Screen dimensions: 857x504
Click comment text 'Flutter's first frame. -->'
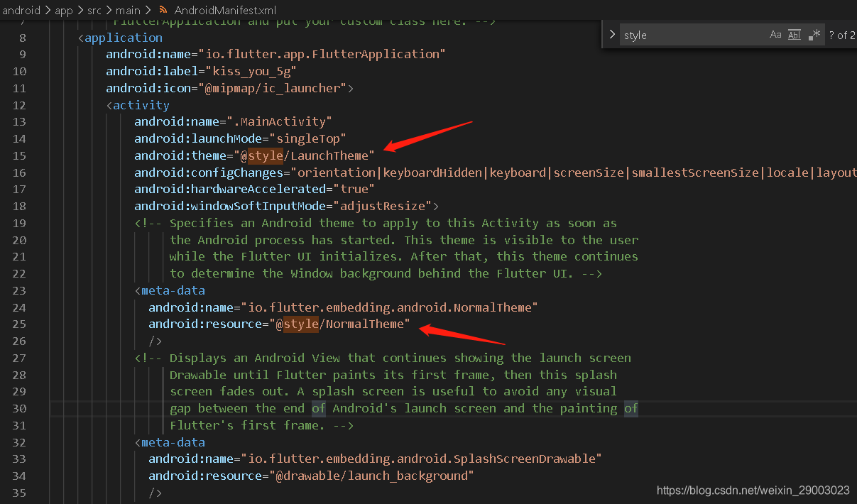coord(262,425)
